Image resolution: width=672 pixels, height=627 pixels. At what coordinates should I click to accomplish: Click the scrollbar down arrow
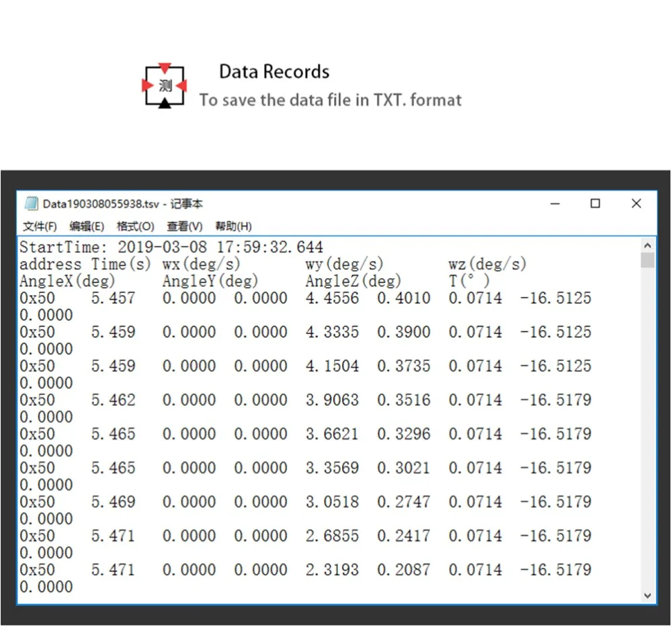[648, 595]
